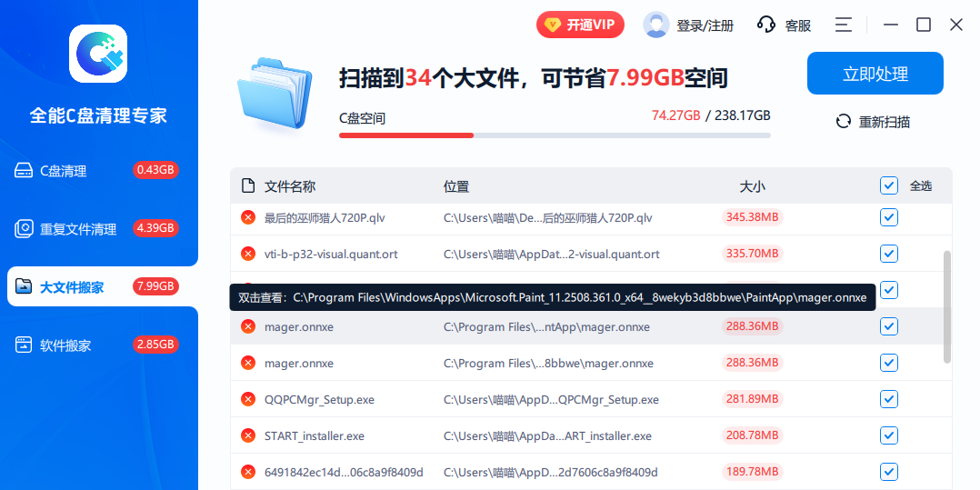Uncheck the START_installer.exe row checkbox
Viewport: 980px width, 490px height.
pos(888,435)
